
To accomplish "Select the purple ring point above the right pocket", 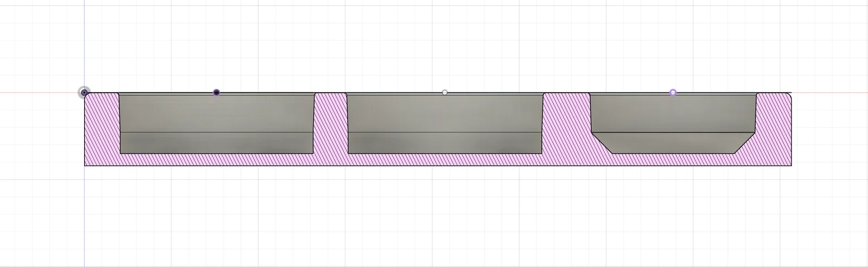I will pos(673,92).
